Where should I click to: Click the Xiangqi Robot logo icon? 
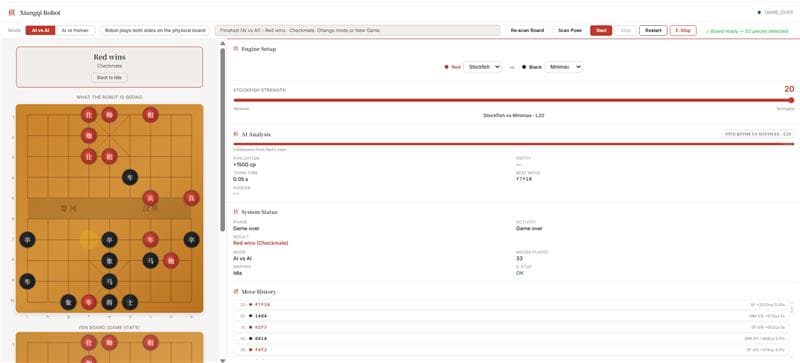coord(12,12)
